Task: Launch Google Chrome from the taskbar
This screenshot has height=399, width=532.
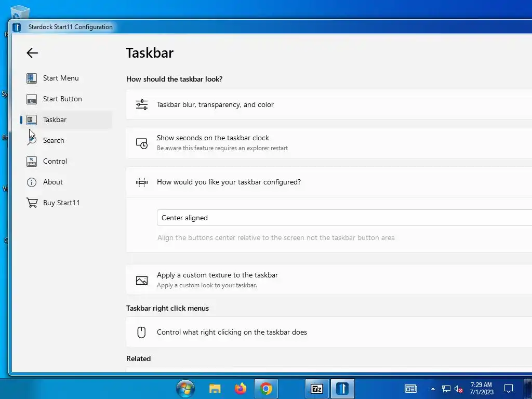Action: [266, 389]
